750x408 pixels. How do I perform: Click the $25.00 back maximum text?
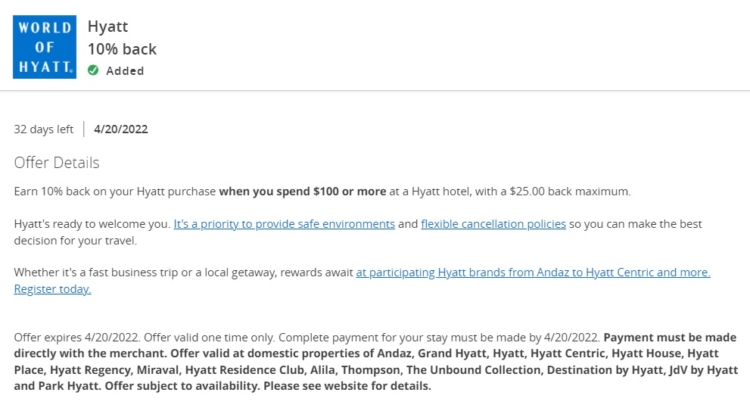tap(570, 191)
